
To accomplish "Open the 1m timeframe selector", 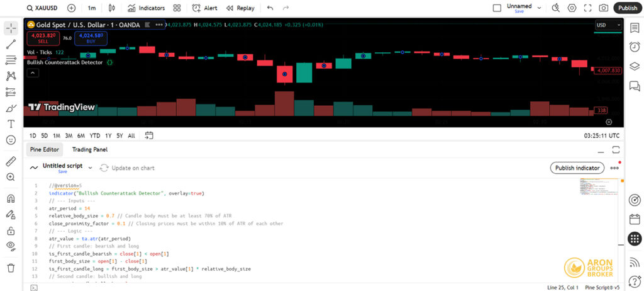I will coord(92,8).
